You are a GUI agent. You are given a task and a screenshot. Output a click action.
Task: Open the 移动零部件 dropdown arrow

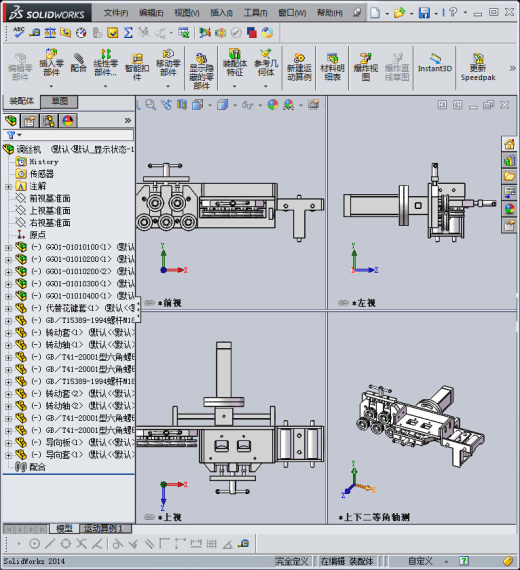[168, 86]
